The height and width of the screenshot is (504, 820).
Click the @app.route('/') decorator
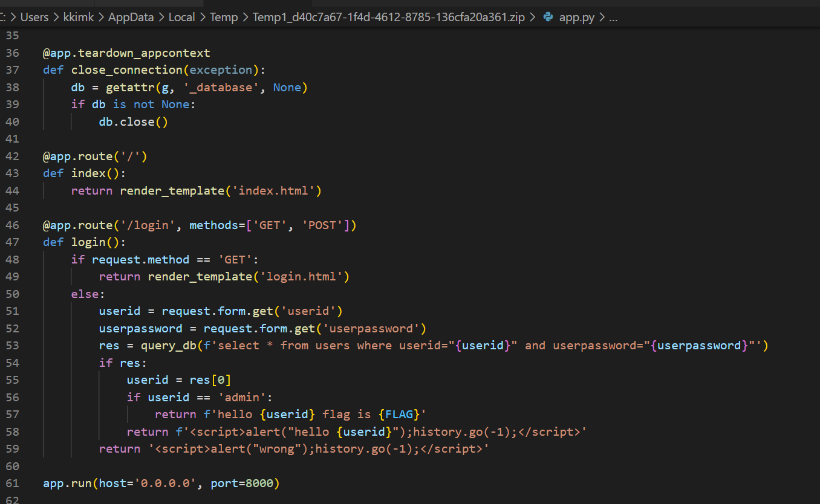click(x=95, y=157)
